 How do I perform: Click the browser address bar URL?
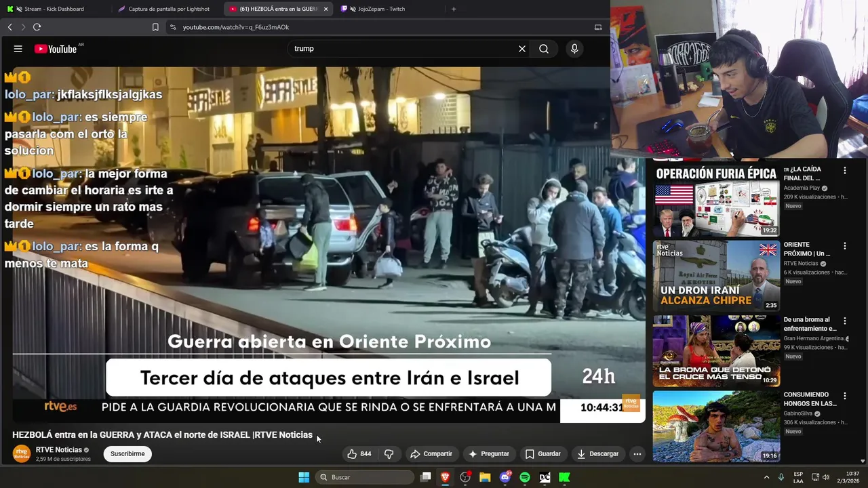tap(235, 27)
